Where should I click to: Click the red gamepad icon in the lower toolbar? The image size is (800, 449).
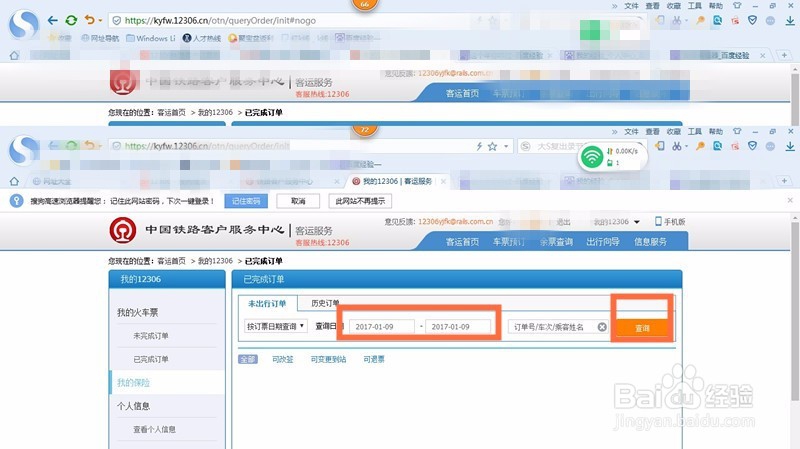[735, 146]
